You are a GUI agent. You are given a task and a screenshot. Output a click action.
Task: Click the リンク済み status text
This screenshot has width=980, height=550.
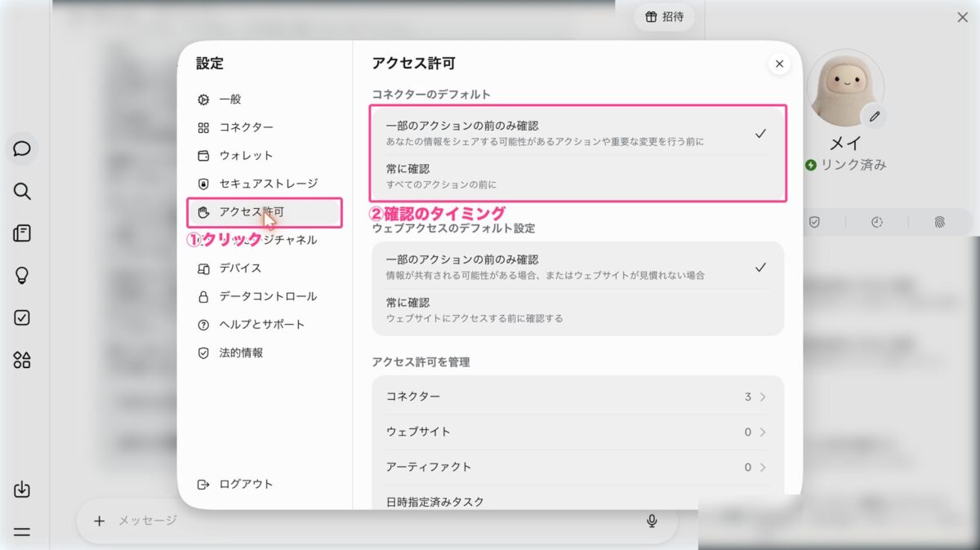[853, 165]
